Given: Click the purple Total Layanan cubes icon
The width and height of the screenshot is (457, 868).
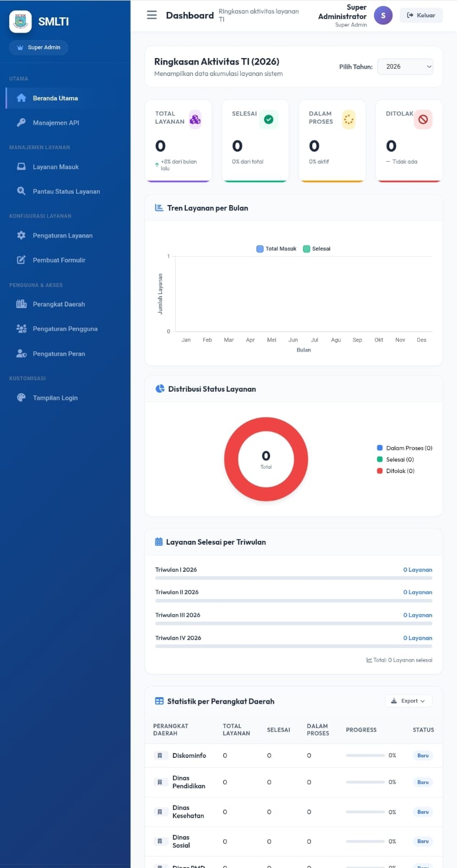Looking at the screenshot, I should pos(195,119).
